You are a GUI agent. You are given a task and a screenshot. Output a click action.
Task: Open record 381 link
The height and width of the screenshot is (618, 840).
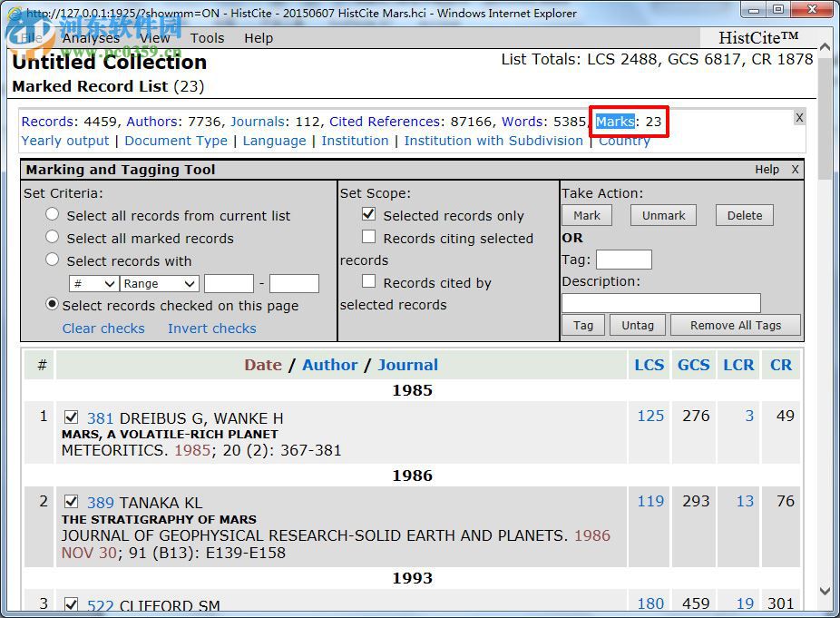(100, 418)
